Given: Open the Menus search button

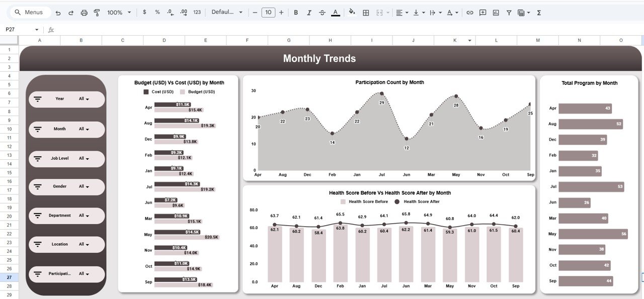Looking at the screenshot, I should pyautogui.click(x=28, y=12).
